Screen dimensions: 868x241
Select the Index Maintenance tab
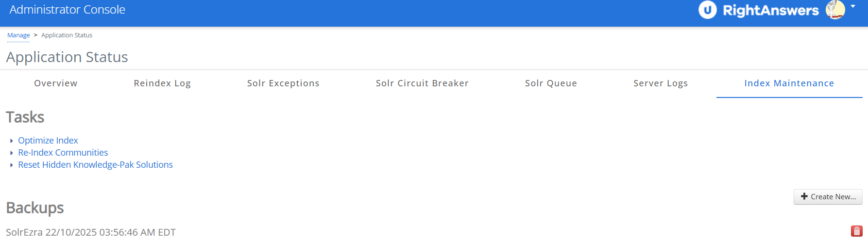tap(789, 83)
